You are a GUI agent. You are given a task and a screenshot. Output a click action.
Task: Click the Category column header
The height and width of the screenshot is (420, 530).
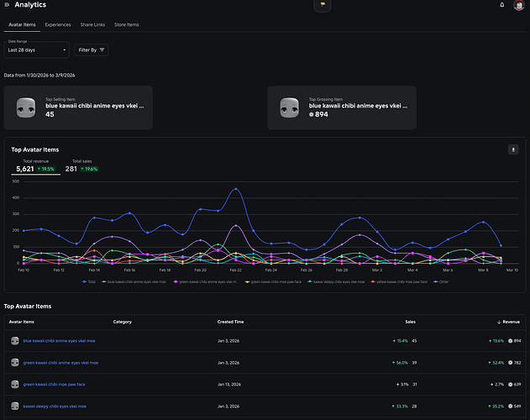(x=123, y=322)
